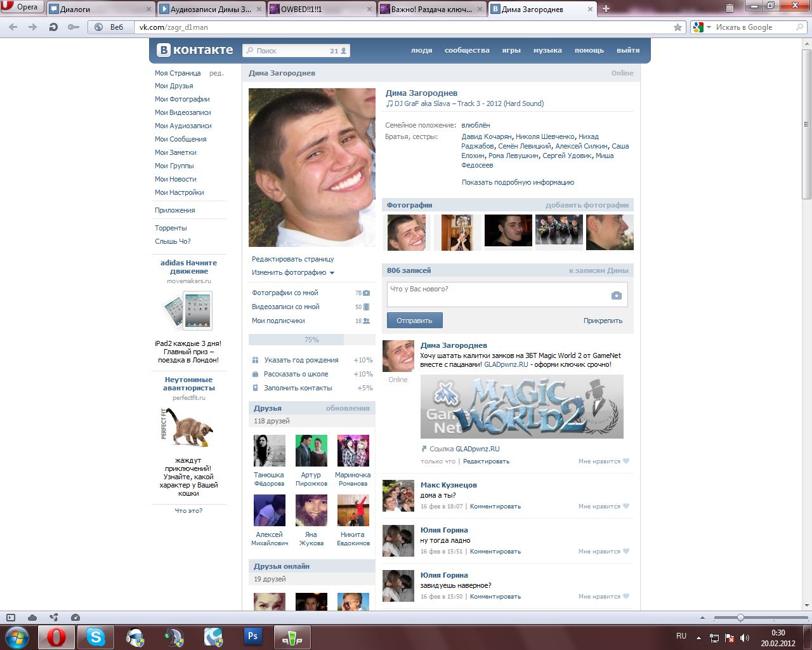This screenshot has width=812, height=650.
Task: Click the bookmark star in the address bar
Action: (678, 27)
